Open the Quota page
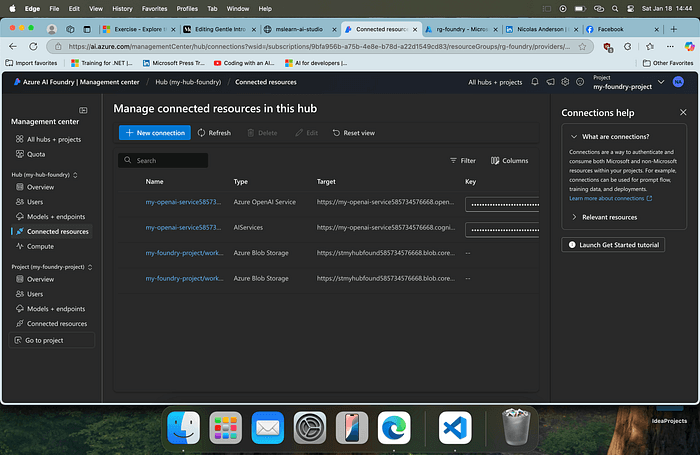This screenshot has height=455, width=700. tap(31, 154)
